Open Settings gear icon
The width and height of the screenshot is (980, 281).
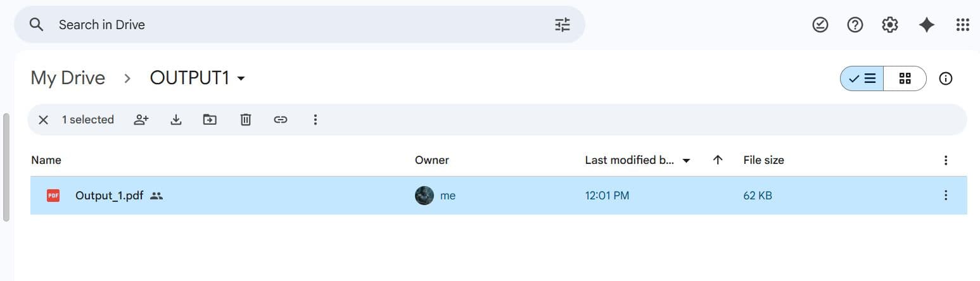[x=890, y=25]
